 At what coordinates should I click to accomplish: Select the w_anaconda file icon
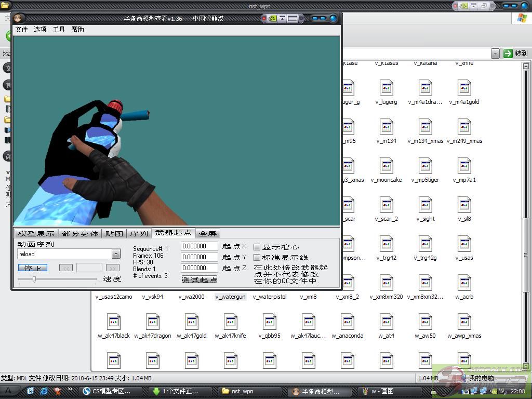coord(348,322)
